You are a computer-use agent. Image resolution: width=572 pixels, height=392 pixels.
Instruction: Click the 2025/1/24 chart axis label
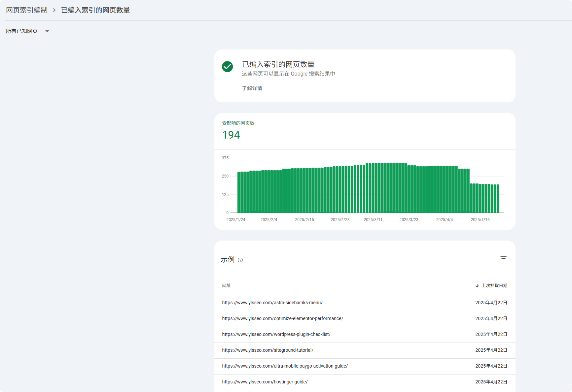coord(236,220)
